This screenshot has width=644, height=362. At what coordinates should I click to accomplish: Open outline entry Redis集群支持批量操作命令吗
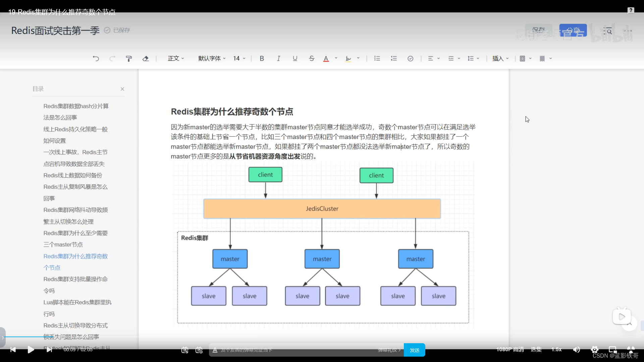[x=75, y=285]
